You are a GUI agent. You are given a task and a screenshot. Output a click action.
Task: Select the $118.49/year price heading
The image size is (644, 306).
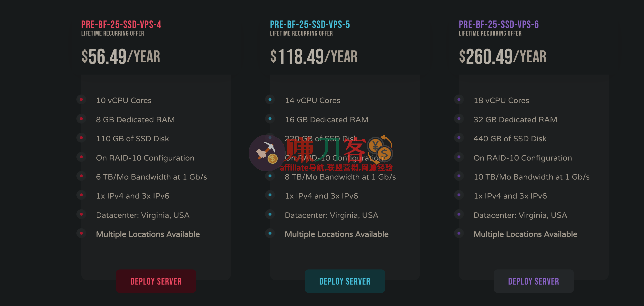(313, 57)
